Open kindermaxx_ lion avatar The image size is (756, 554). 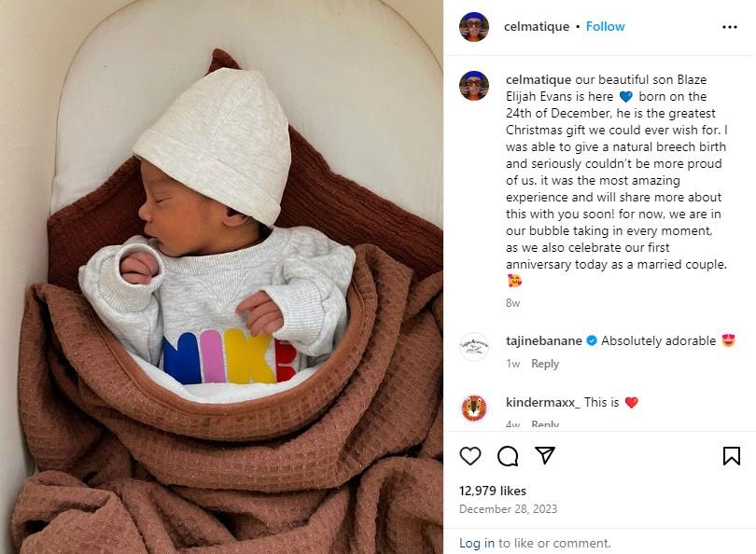coord(474,409)
